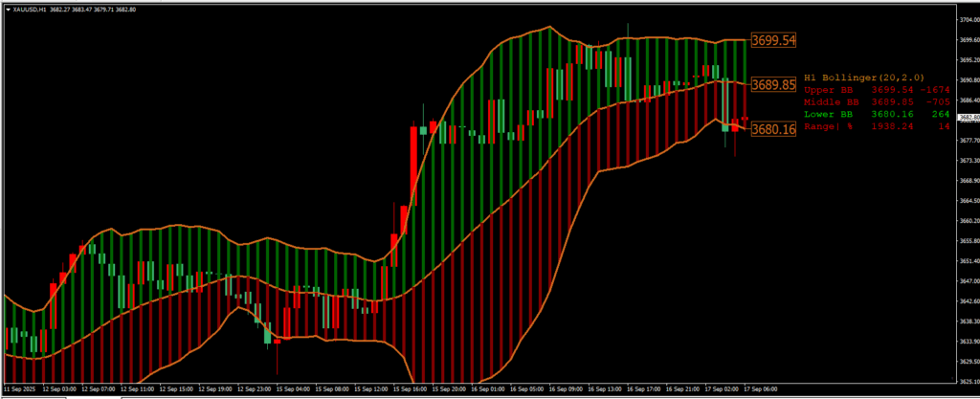980x399 pixels.
Task: Click the 3699.54 upper band price label
Action: click(x=773, y=40)
